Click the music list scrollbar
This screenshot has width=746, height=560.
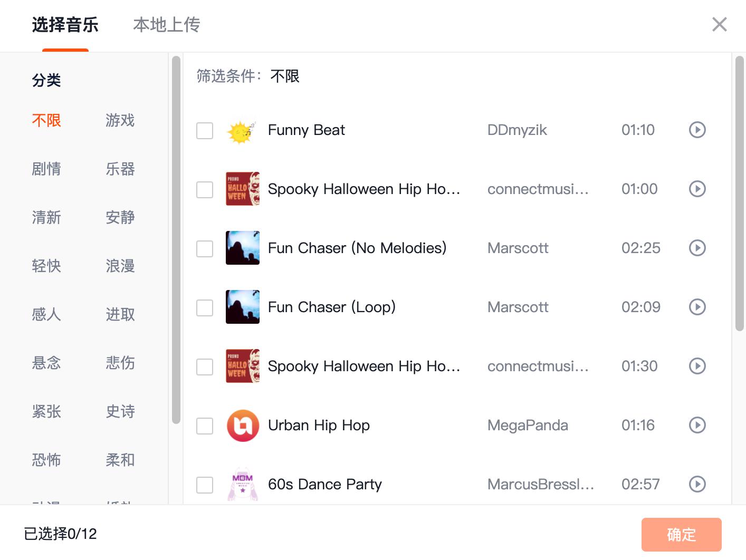pos(739,193)
